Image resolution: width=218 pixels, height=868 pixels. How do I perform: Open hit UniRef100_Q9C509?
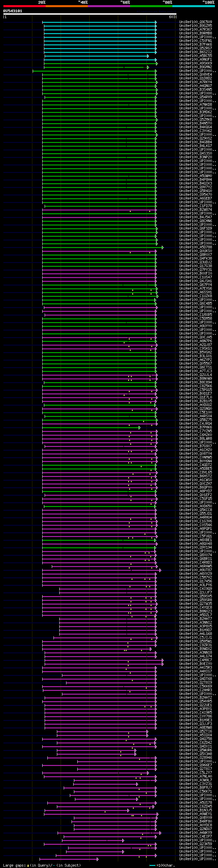point(196,22)
